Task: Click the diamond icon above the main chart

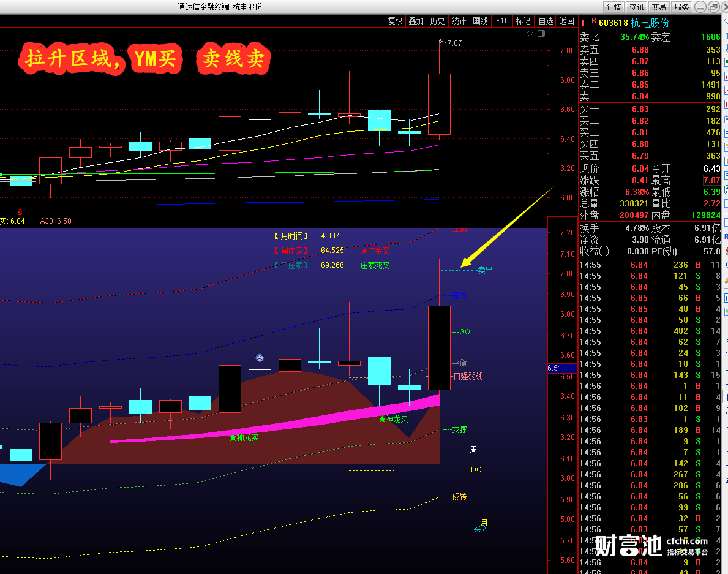Action: (530, 34)
